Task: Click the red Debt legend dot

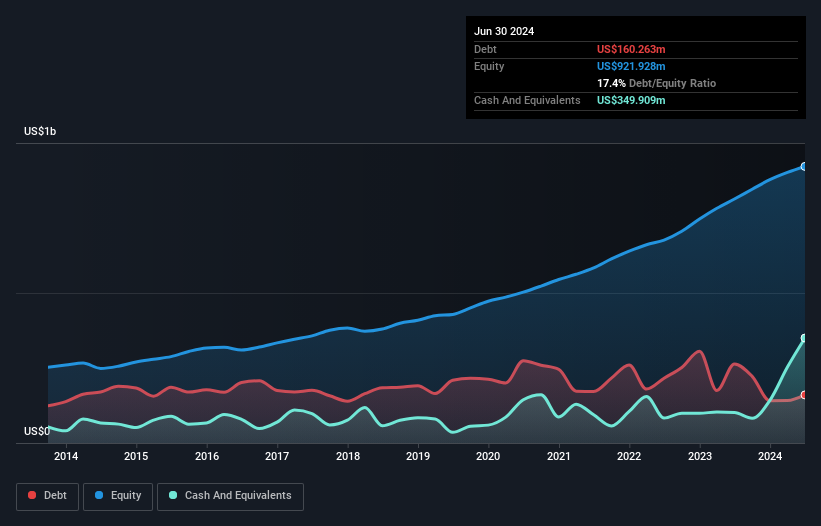Action: coord(32,495)
